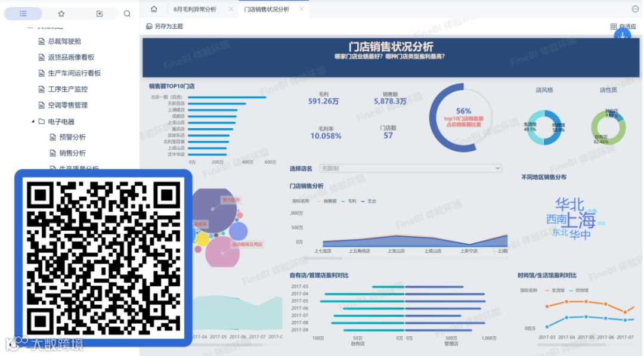The image size is (644, 356).
Task: Open 总裁驾驶舱 dashboard
Action: click(64, 41)
